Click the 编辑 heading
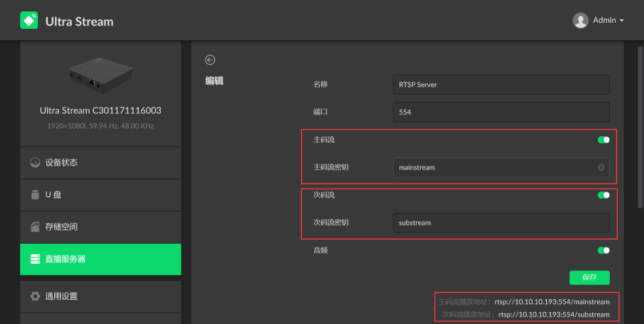Image resolution: width=644 pixels, height=324 pixels. pos(214,81)
